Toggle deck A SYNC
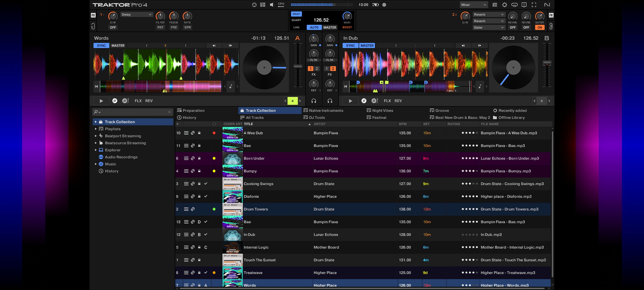Viewport: 644px width, 290px height. (x=101, y=46)
